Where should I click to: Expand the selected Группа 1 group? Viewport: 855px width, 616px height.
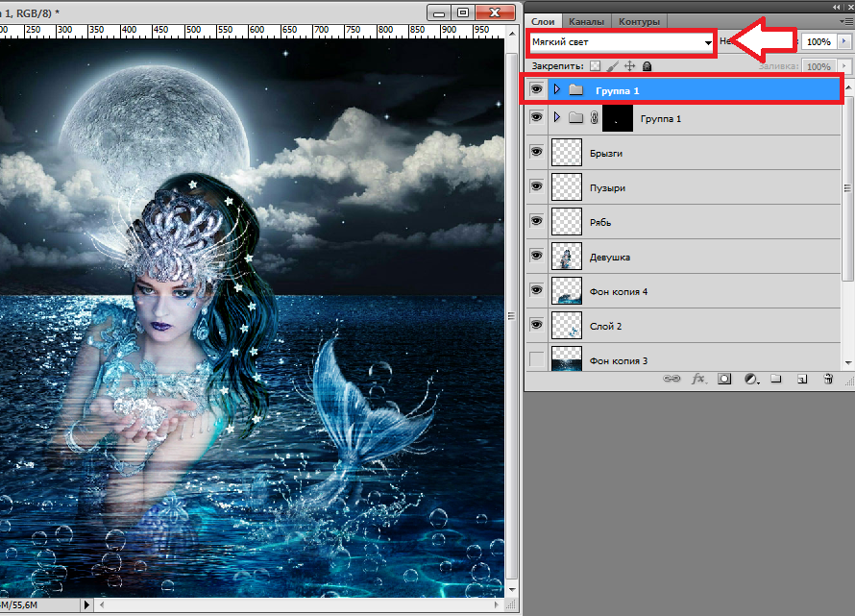(x=557, y=89)
